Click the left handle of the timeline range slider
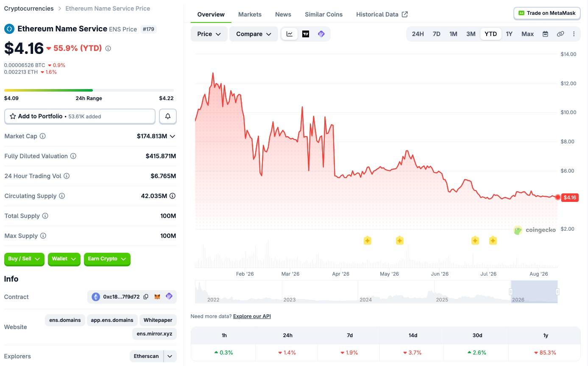Viewport: 588px width, 366px height. (x=511, y=292)
